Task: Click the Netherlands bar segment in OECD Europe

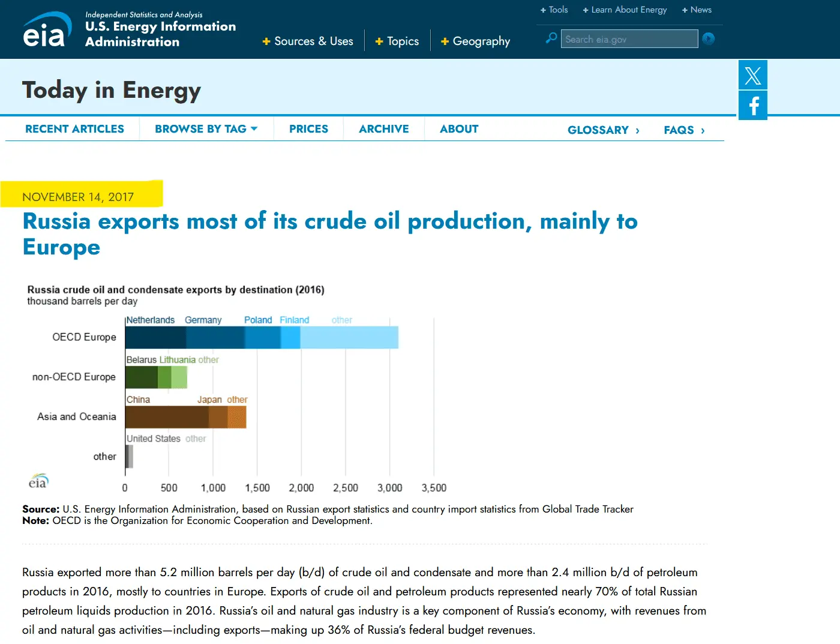Action: tap(155, 337)
